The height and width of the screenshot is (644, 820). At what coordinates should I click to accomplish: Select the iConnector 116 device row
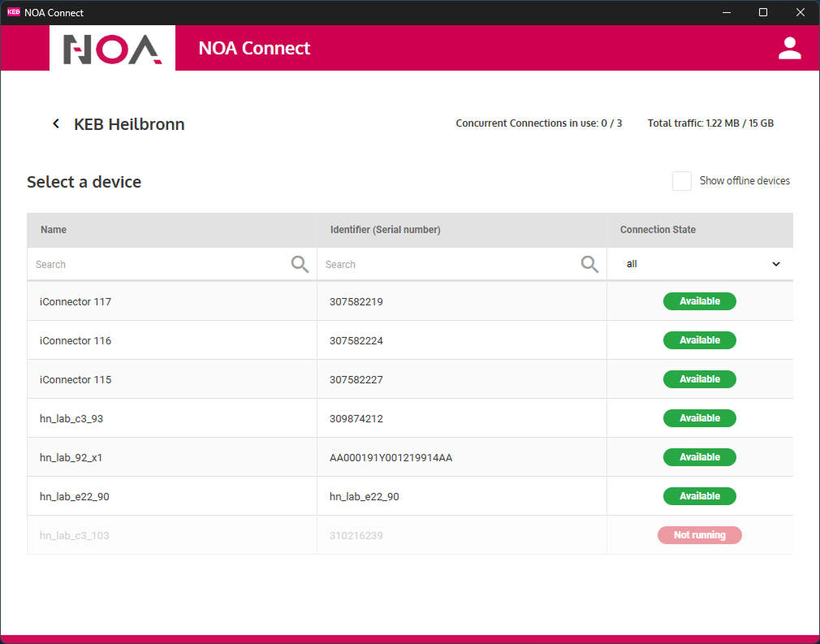pos(76,340)
